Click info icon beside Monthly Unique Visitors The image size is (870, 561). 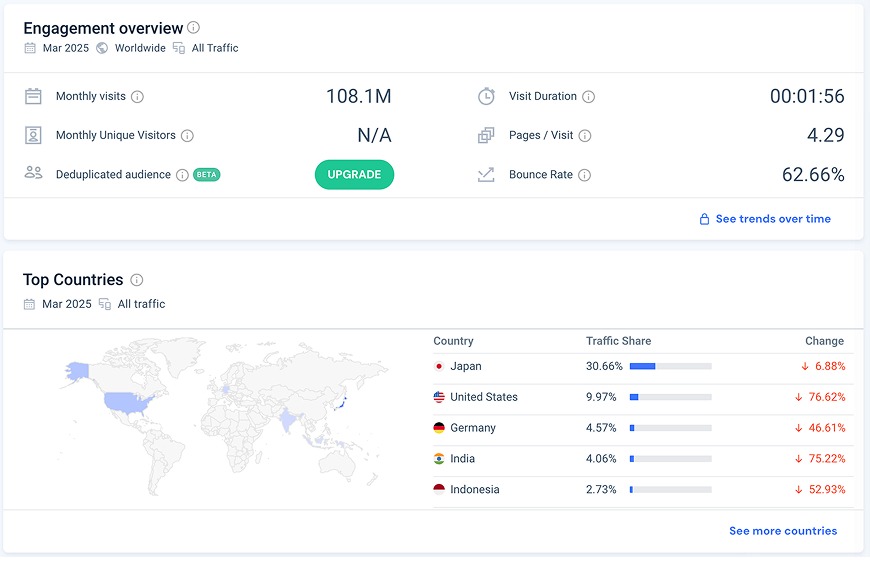(187, 136)
